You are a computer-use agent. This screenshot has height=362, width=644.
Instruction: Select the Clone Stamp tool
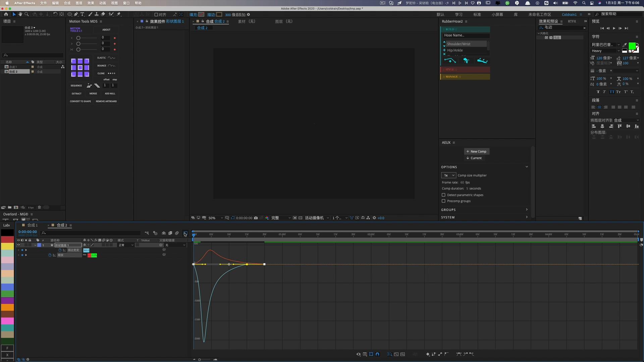click(97, 14)
